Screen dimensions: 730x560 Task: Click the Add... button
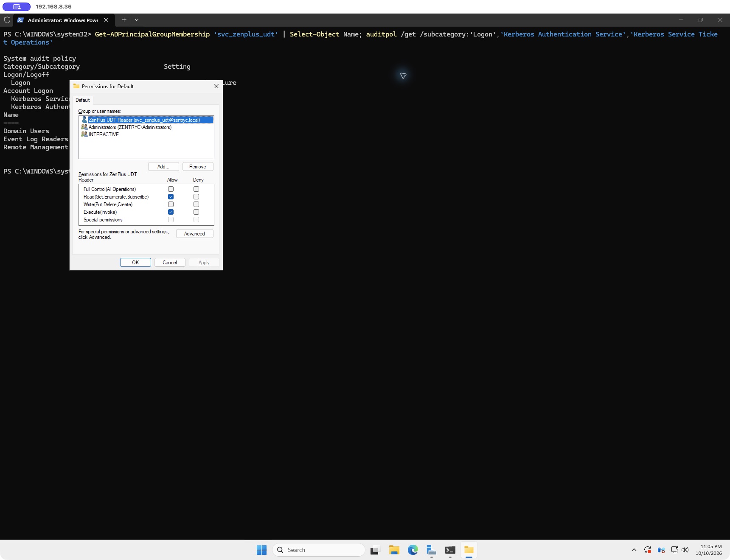(163, 167)
